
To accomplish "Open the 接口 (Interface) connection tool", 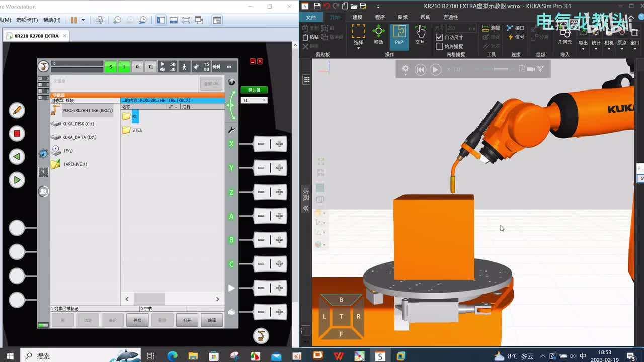I will point(516,28).
